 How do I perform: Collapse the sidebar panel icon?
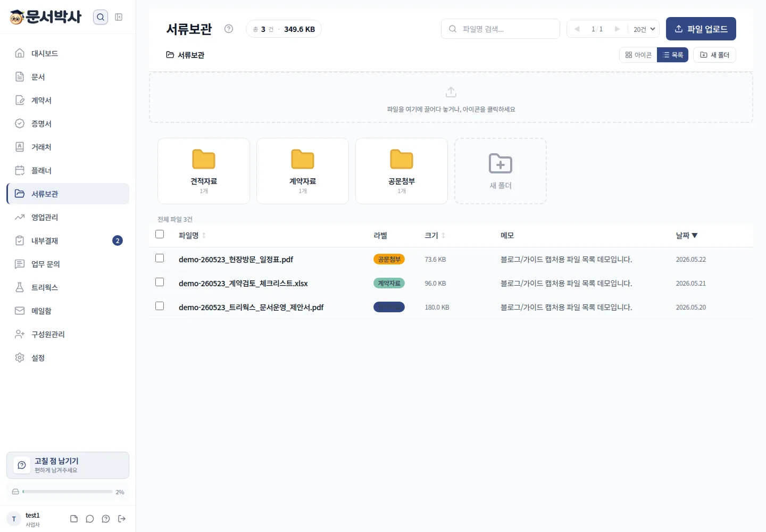coord(119,17)
